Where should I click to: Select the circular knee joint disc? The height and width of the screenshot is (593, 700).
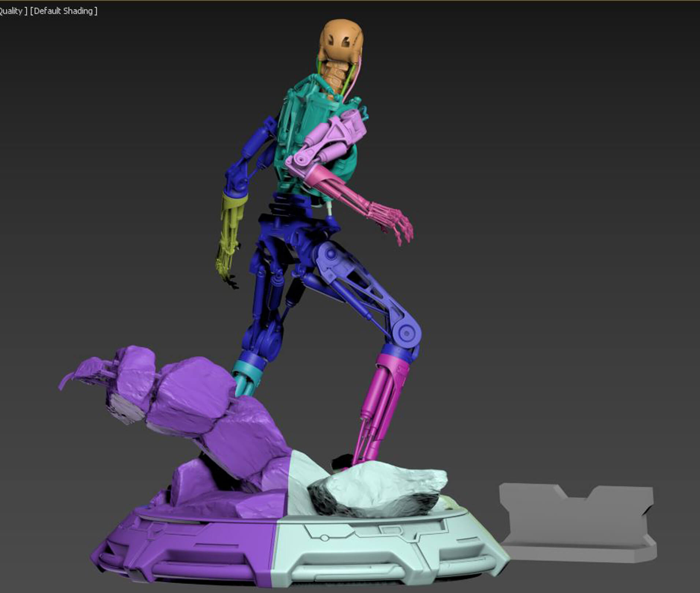pyautogui.click(x=405, y=332)
